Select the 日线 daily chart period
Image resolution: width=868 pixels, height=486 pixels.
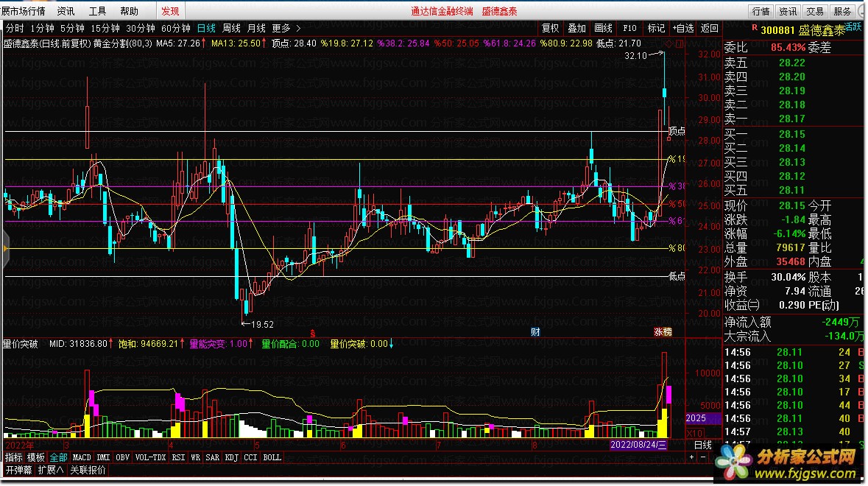(206, 28)
